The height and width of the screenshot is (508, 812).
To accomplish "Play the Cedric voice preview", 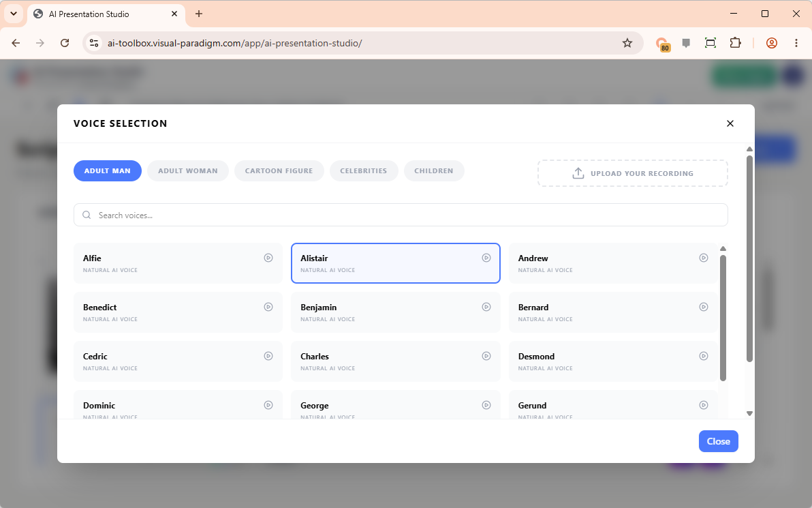I will coord(268,356).
